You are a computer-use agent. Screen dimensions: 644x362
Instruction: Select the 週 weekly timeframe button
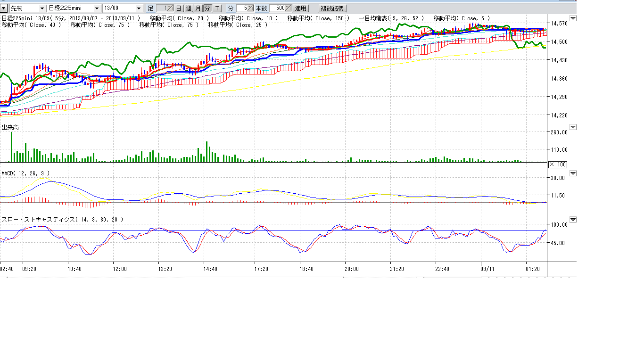tap(188, 8)
